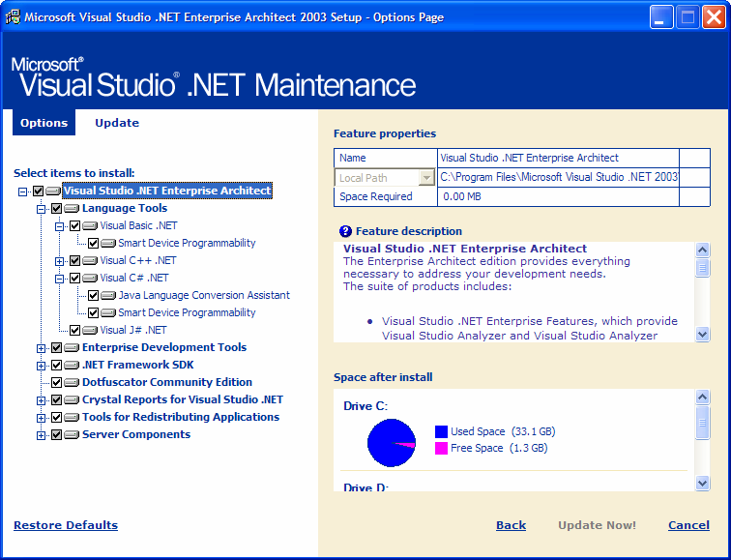This screenshot has width=731, height=560.
Task: Toggle the Server Components checkbox
Action: click(56, 434)
